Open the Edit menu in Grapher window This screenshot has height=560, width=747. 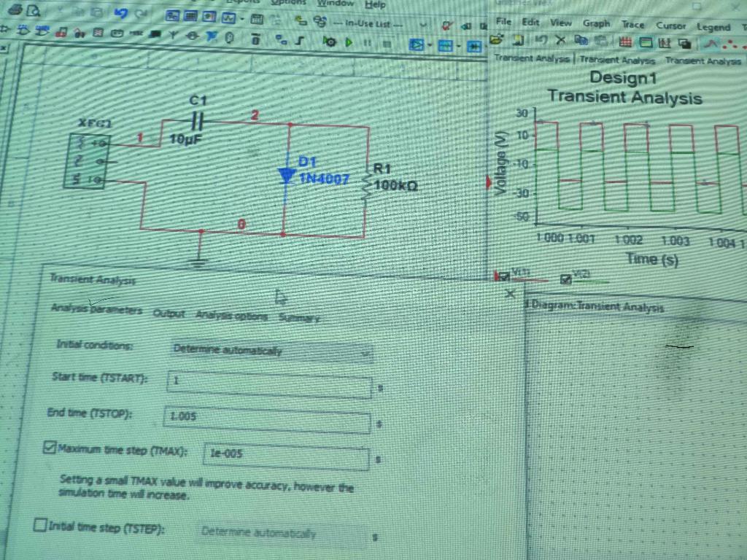[x=530, y=22]
